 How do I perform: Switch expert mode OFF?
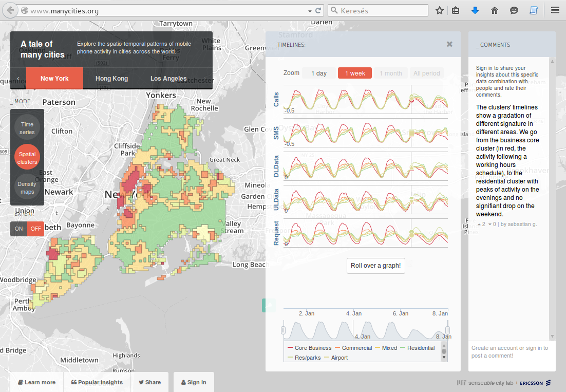(x=35, y=229)
